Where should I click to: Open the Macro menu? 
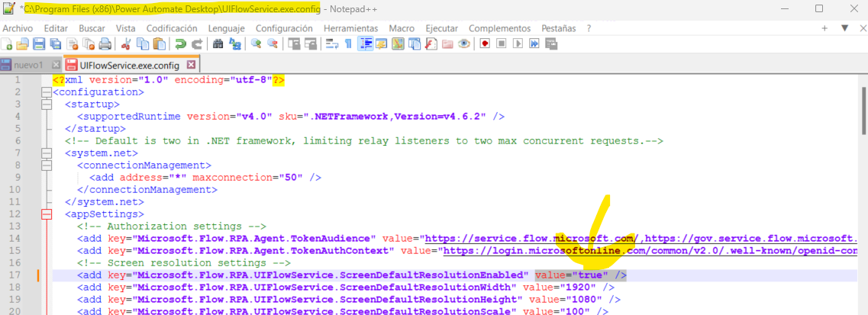pos(402,28)
